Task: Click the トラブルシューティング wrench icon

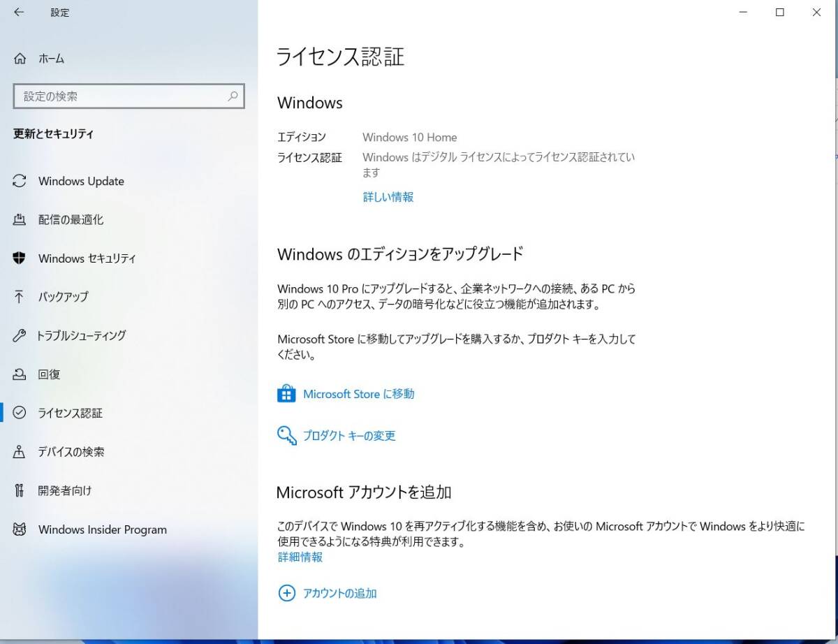Action: tap(20, 336)
